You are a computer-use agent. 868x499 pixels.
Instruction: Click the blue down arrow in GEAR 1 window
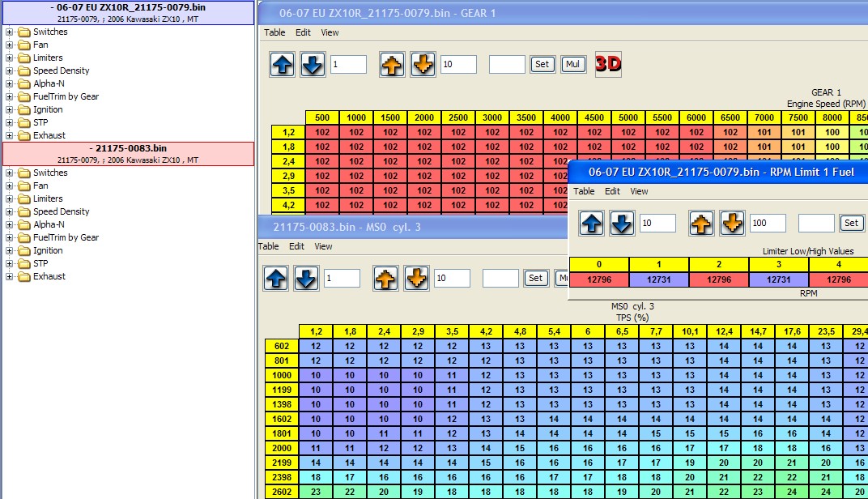[313, 65]
